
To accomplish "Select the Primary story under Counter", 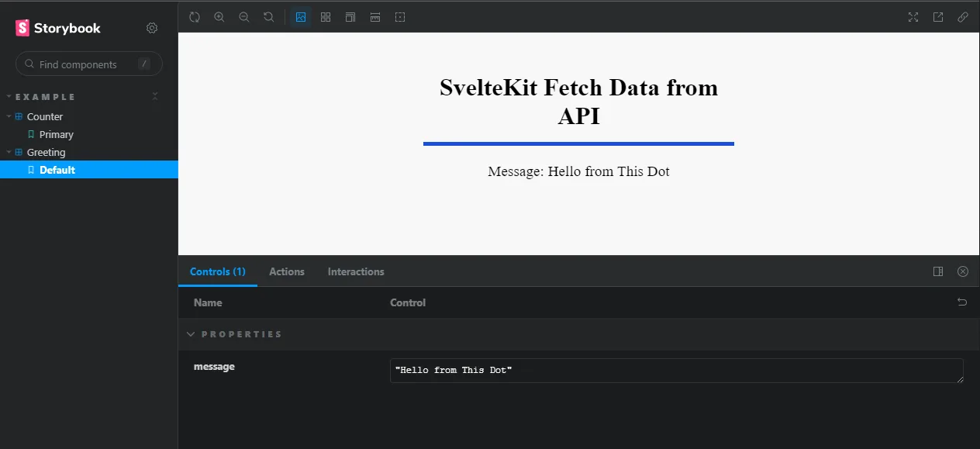I will (x=57, y=134).
